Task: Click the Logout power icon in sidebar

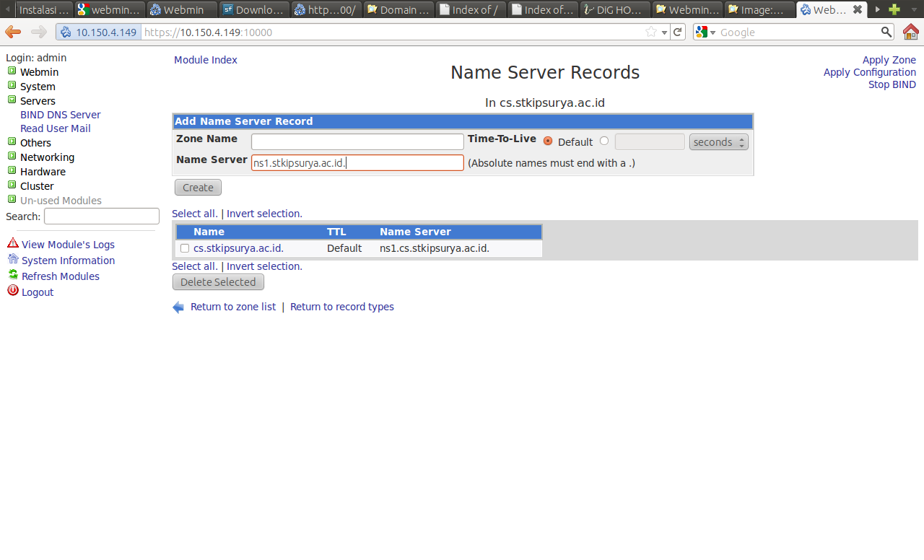Action: [13, 291]
